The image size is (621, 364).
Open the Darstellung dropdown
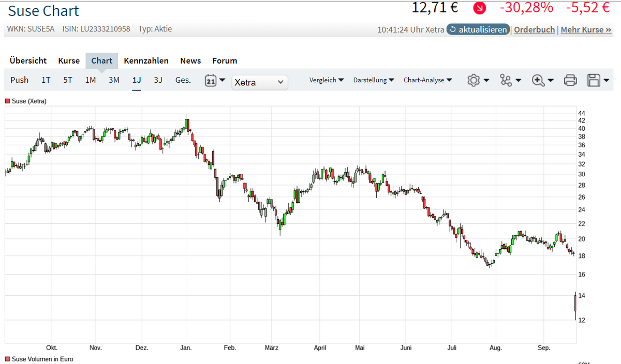(x=374, y=80)
